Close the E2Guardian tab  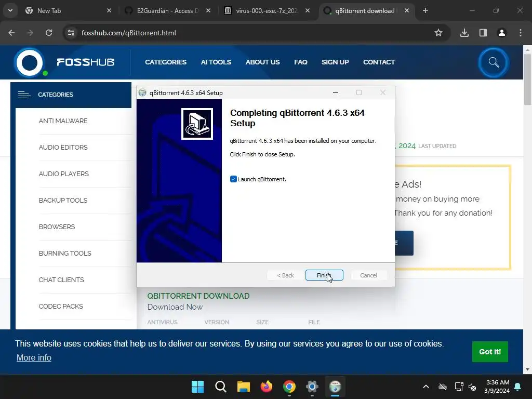tap(208, 10)
